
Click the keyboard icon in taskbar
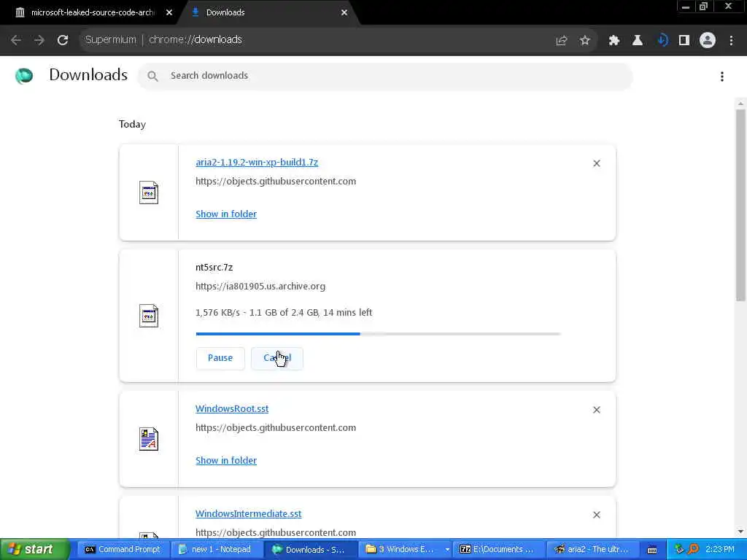coord(652,550)
